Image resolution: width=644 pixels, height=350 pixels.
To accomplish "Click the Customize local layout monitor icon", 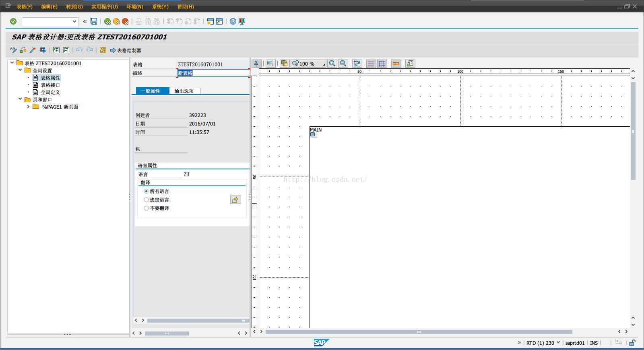I will pos(242,21).
